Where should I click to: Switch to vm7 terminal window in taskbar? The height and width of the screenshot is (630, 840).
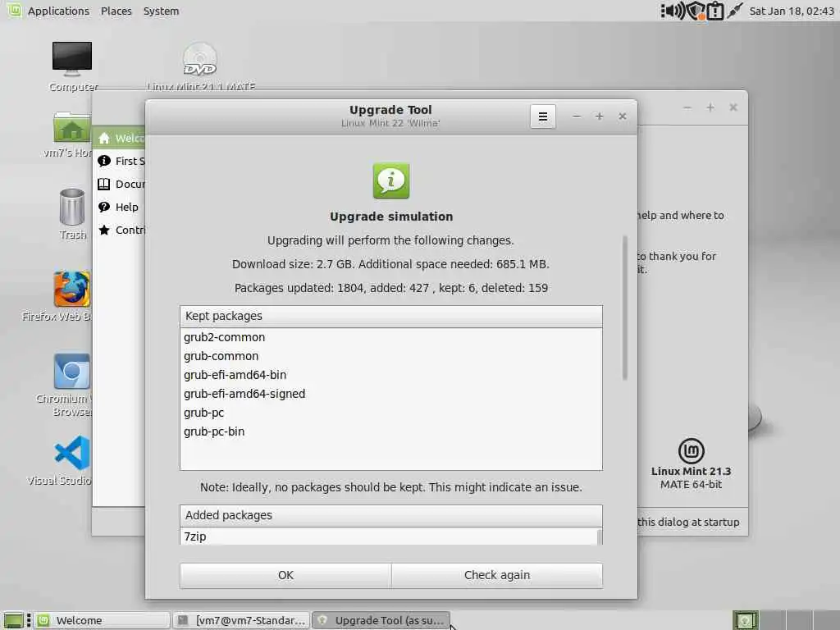(242, 620)
